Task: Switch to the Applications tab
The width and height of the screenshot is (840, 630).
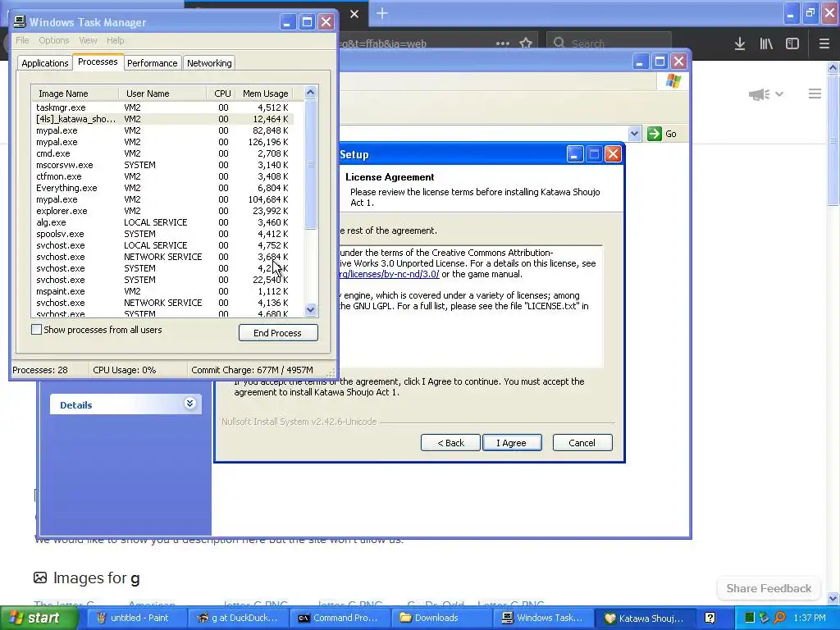Action: [45, 63]
